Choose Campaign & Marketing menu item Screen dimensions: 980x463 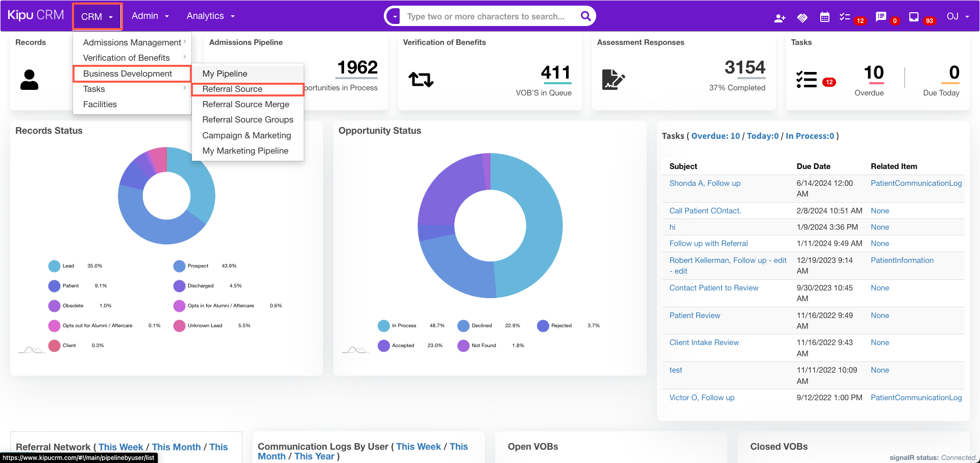[247, 135]
